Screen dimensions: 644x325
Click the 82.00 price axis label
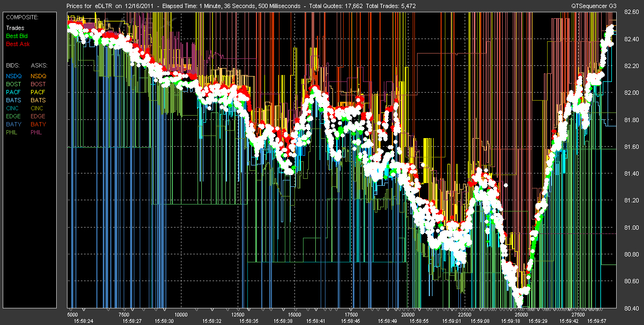[x=632, y=93]
